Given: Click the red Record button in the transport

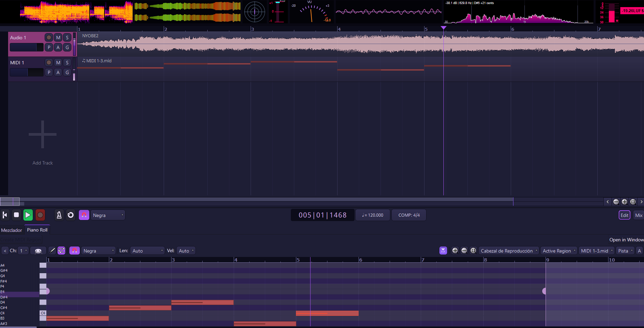Looking at the screenshot, I should pos(40,215).
